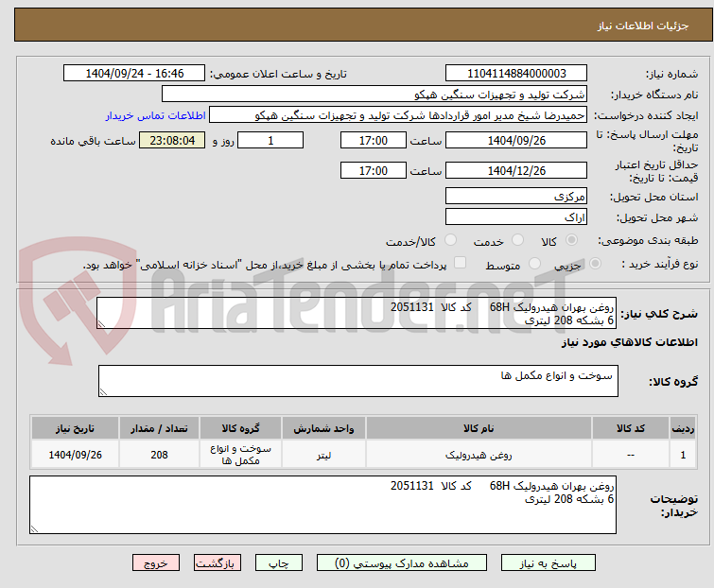
Task: Select the متوسط purchase type radio
Action: (x=534, y=264)
